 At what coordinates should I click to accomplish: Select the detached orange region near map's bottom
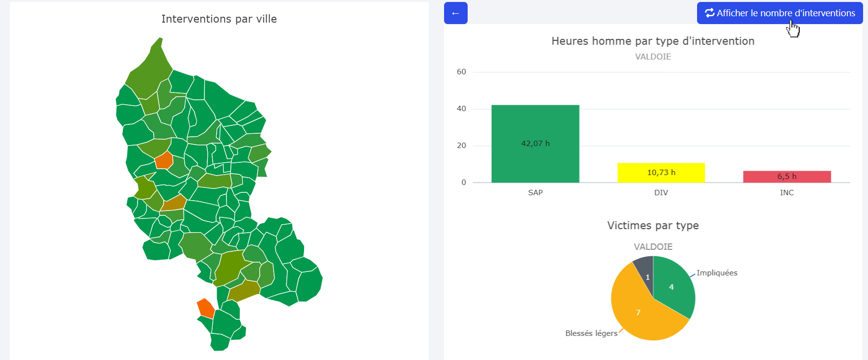(206, 308)
